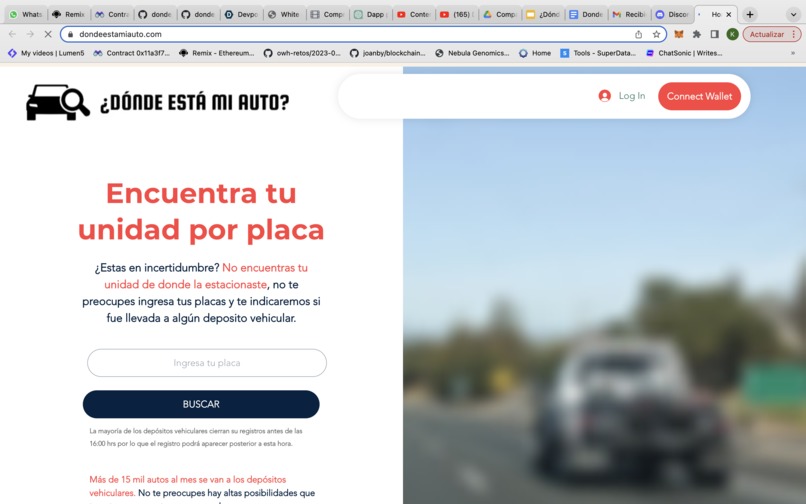The width and height of the screenshot is (806, 504).
Task: Open the Extensions puzzle icon
Action: [x=697, y=34]
